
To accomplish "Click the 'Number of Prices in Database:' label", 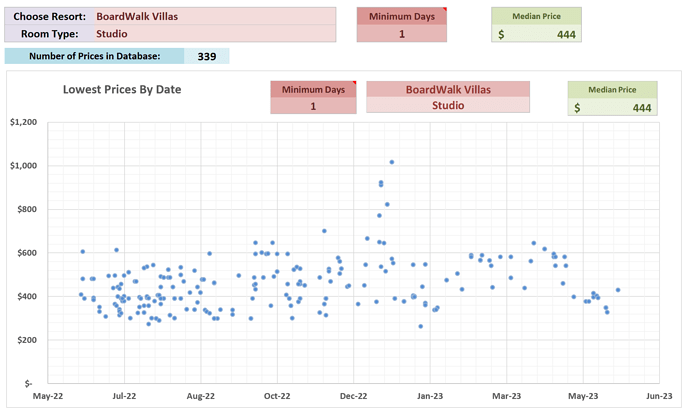I will tap(95, 56).
